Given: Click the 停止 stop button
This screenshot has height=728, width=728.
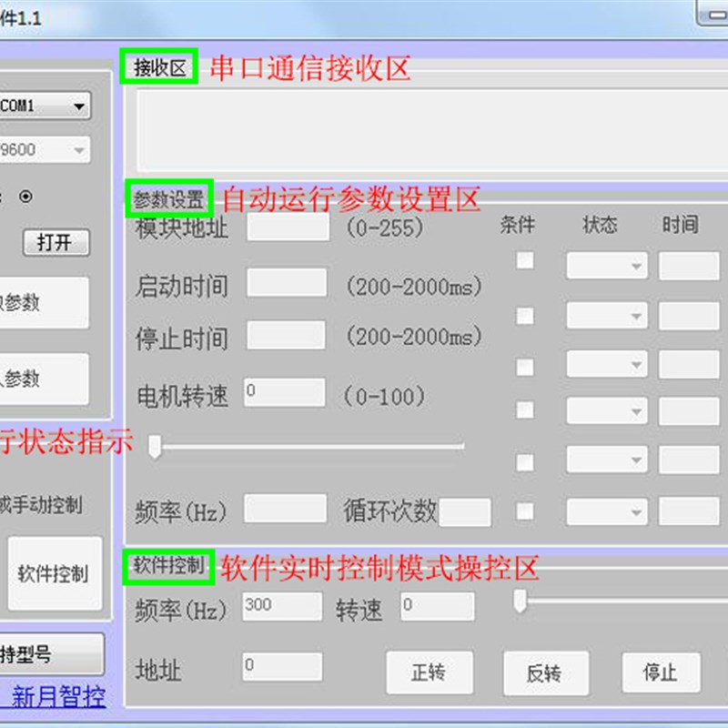Looking at the screenshot, I should [x=660, y=673].
